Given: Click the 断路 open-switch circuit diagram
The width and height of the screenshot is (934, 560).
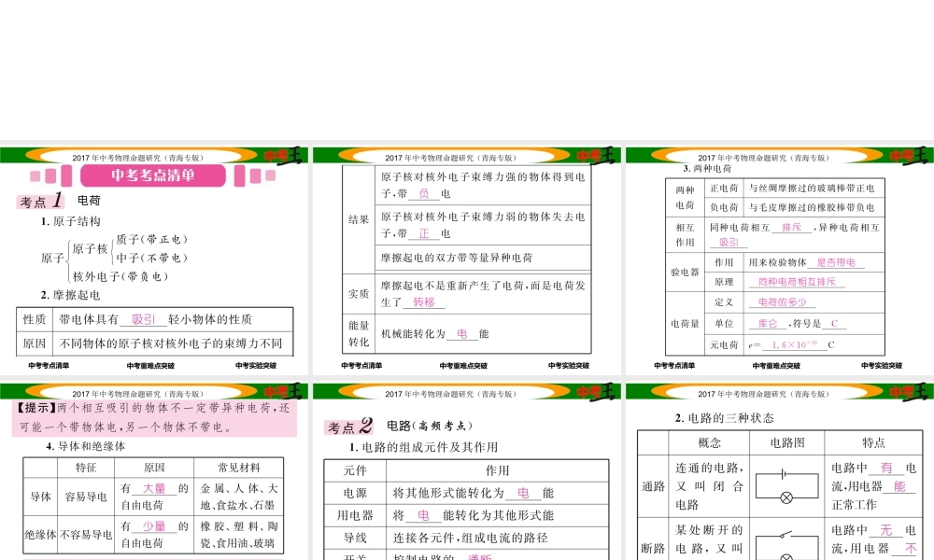Looking at the screenshot, I should coord(786,545).
